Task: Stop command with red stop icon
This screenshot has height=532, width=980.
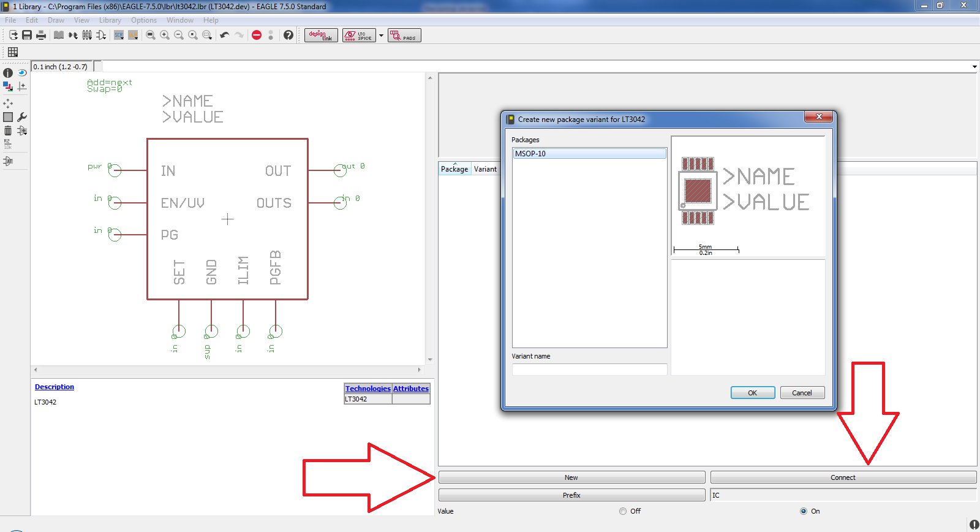Action: 257,35
